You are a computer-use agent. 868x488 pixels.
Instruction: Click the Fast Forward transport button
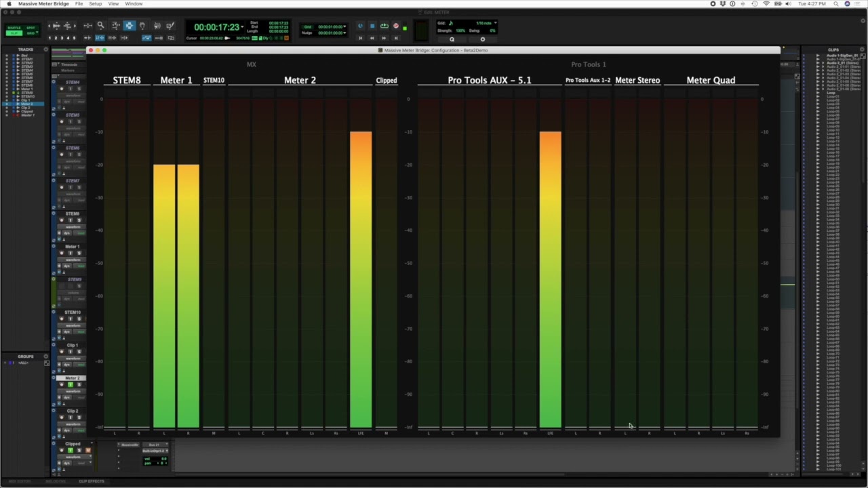click(384, 38)
